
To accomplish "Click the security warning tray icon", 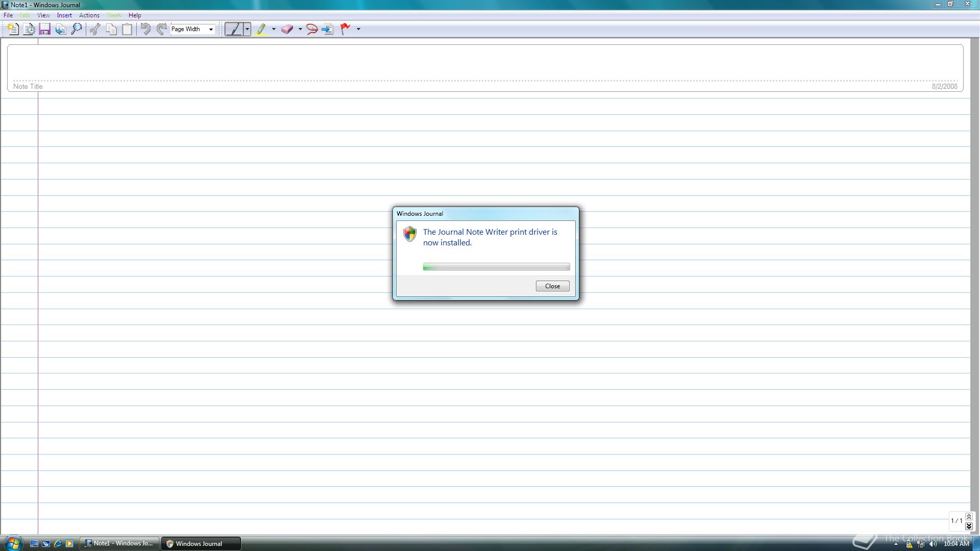I will 909,544.
